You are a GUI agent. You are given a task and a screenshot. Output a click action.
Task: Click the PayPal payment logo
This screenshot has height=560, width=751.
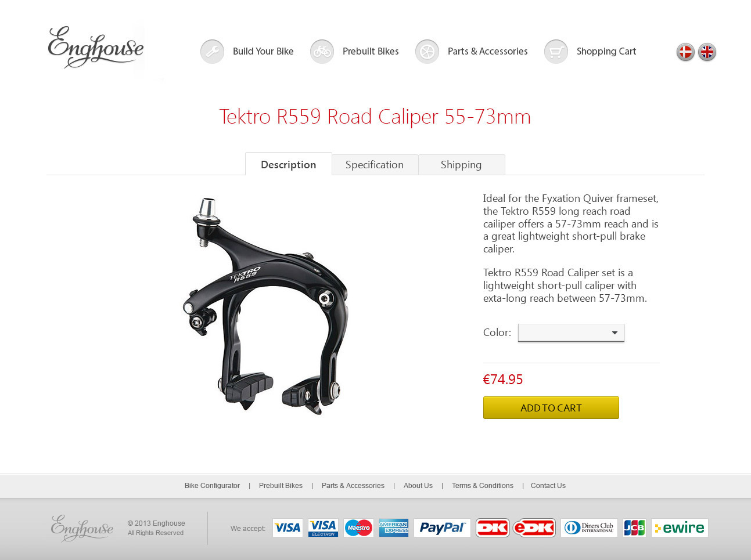click(x=442, y=528)
